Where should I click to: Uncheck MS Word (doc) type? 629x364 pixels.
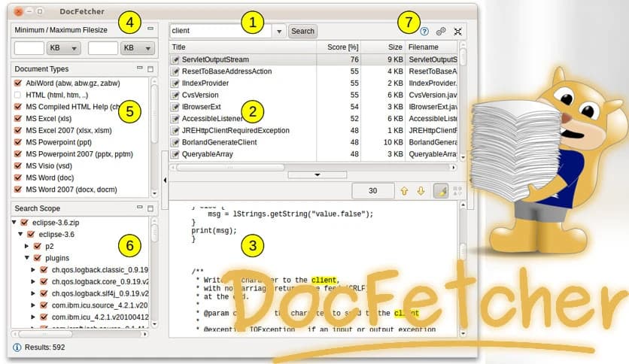(17, 177)
